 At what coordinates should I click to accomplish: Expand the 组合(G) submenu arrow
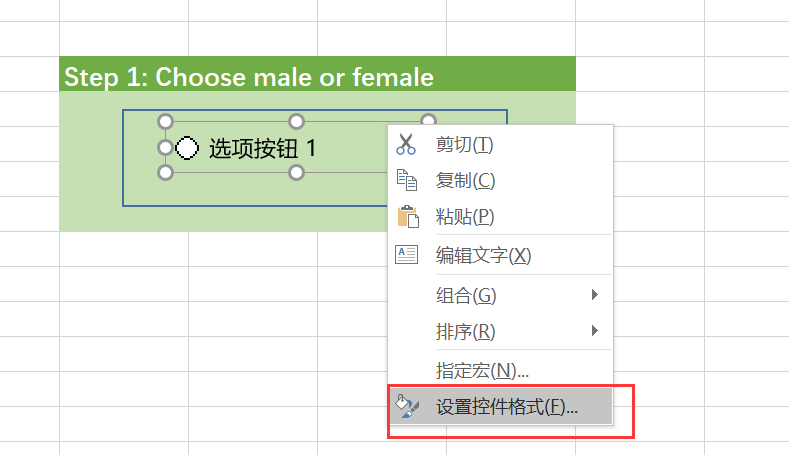[x=595, y=295]
